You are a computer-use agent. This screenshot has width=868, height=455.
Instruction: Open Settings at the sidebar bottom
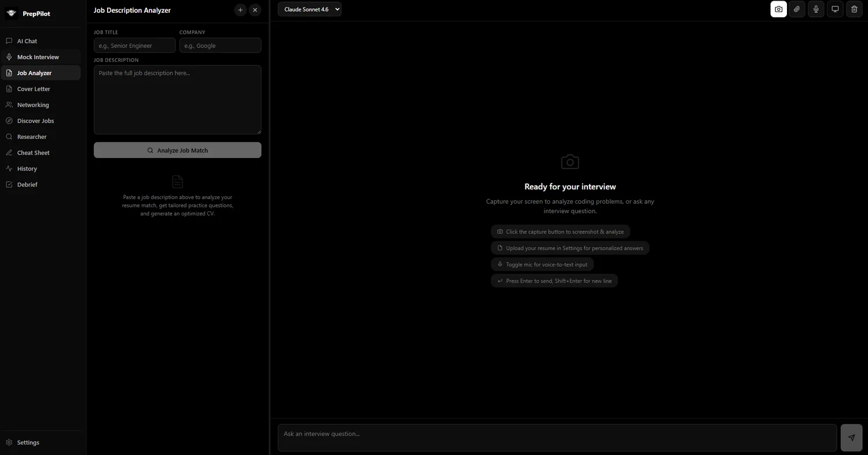click(28, 442)
